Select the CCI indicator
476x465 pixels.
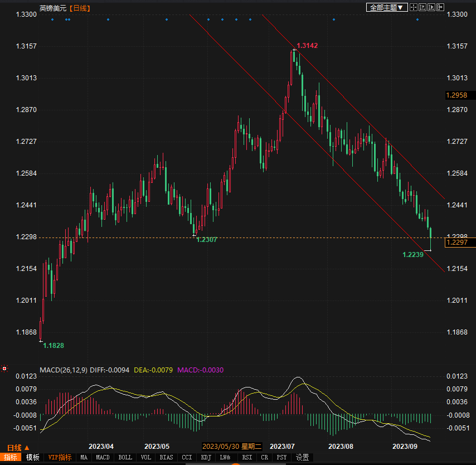pyautogui.click(x=187, y=457)
